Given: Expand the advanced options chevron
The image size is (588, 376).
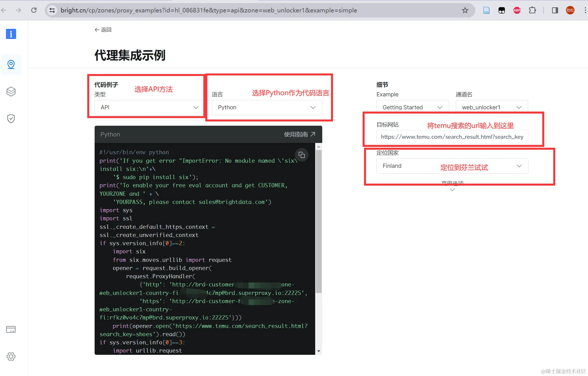Looking at the screenshot, I should click(x=452, y=190).
